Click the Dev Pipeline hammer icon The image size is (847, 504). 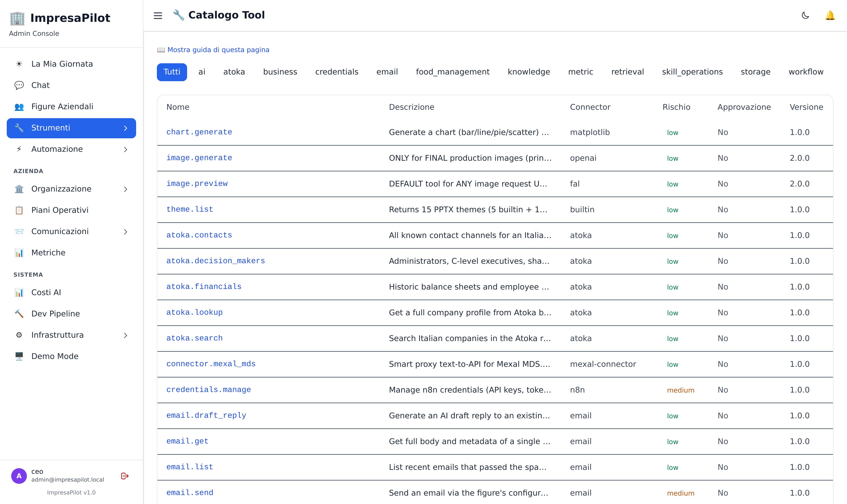19,314
